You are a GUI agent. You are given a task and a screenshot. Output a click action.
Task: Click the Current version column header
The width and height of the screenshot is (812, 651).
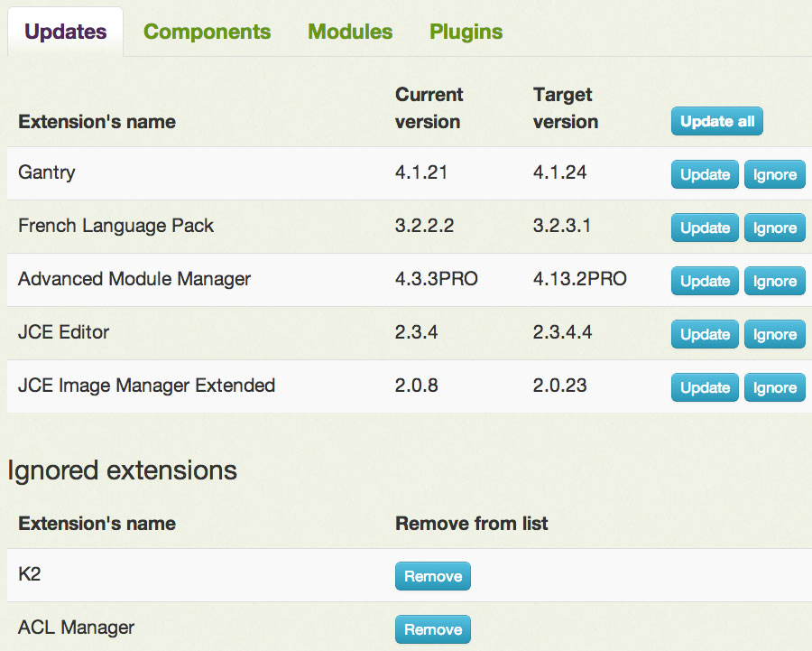[429, 107]
